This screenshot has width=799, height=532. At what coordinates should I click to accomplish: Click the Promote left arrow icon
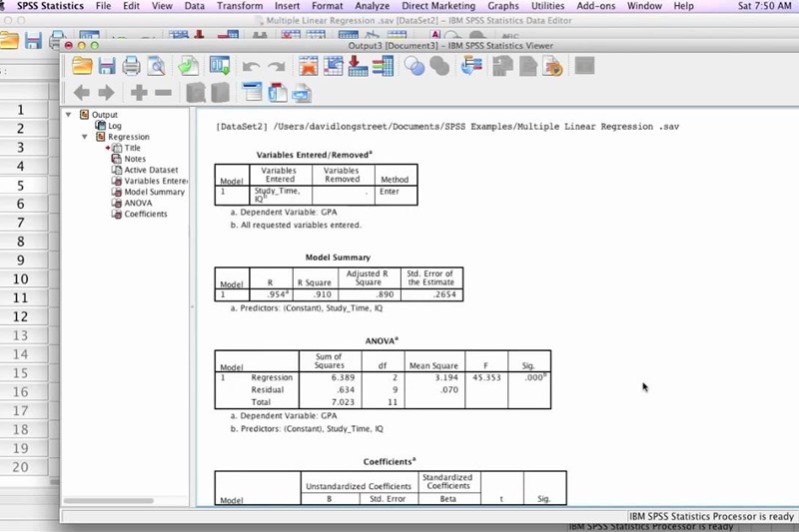tap(82, 94)
